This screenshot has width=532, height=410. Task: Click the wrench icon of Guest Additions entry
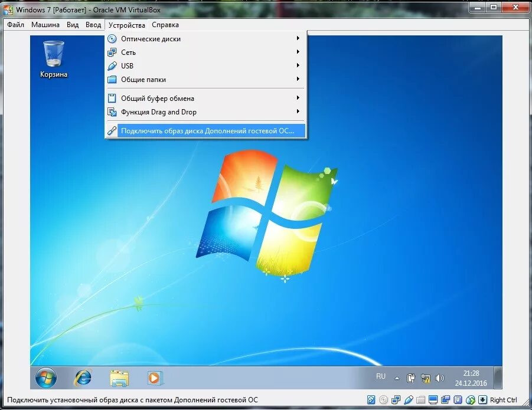coord(112,131)
